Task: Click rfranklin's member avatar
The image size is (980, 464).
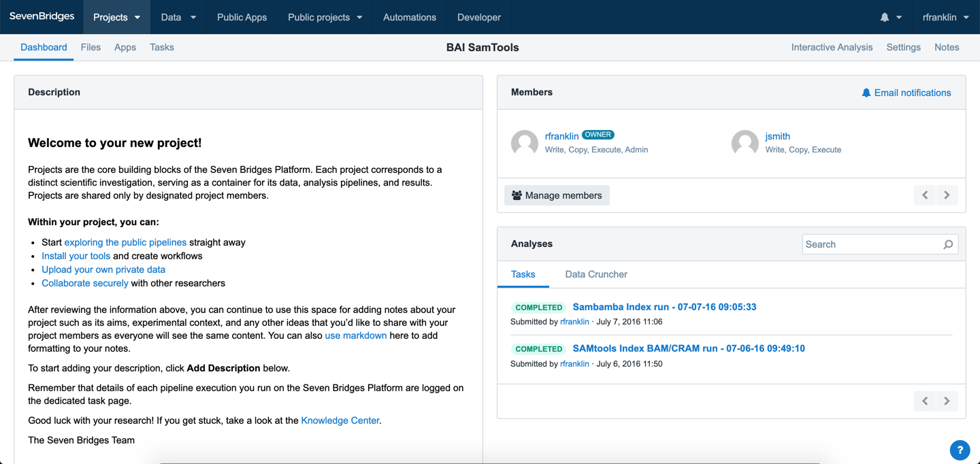Action: 525,143
